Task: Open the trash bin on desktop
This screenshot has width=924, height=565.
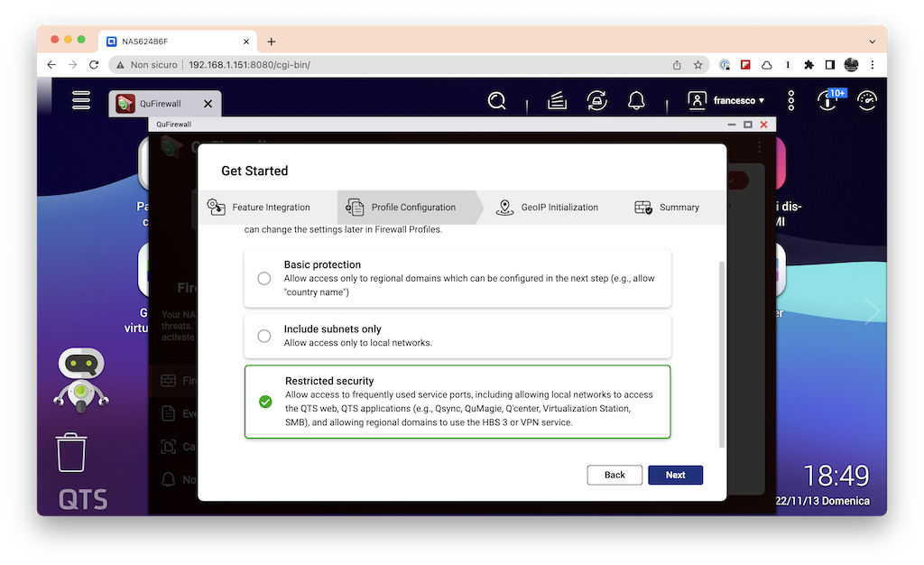Action: tap(71, 452)
